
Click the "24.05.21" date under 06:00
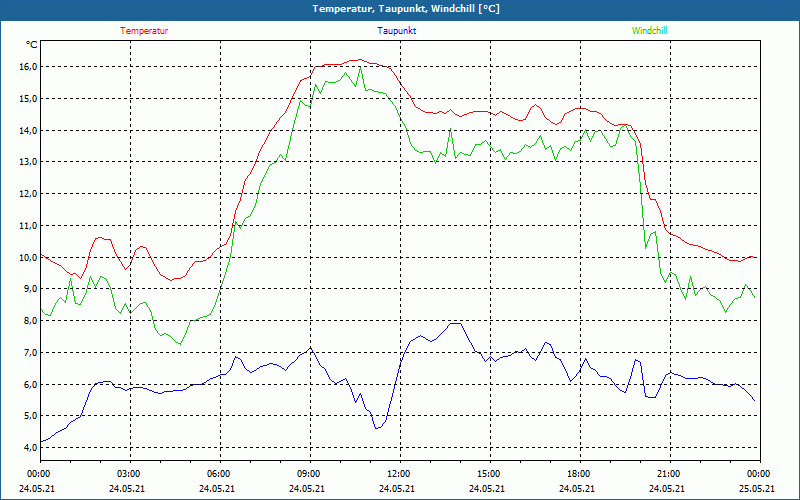[217, 488]
